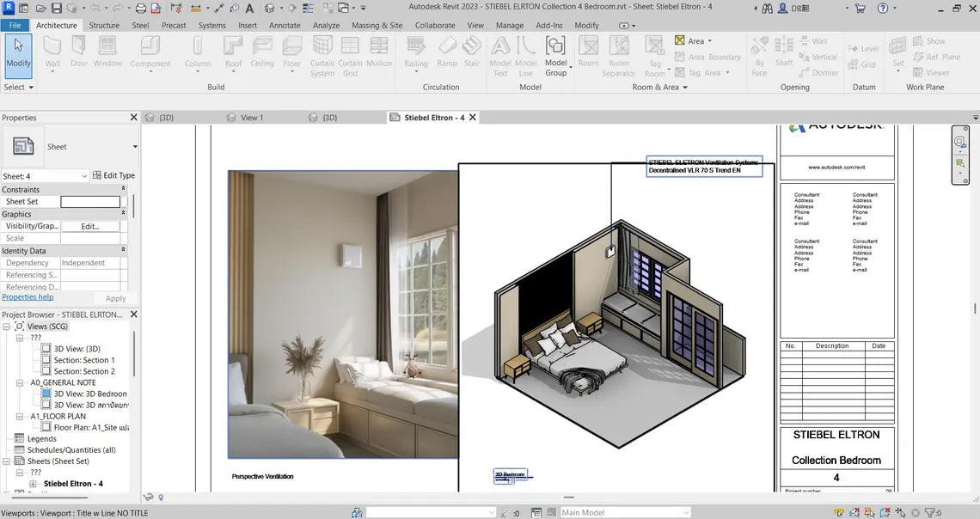
Task: Close the Properties panel
Action: 133,118
